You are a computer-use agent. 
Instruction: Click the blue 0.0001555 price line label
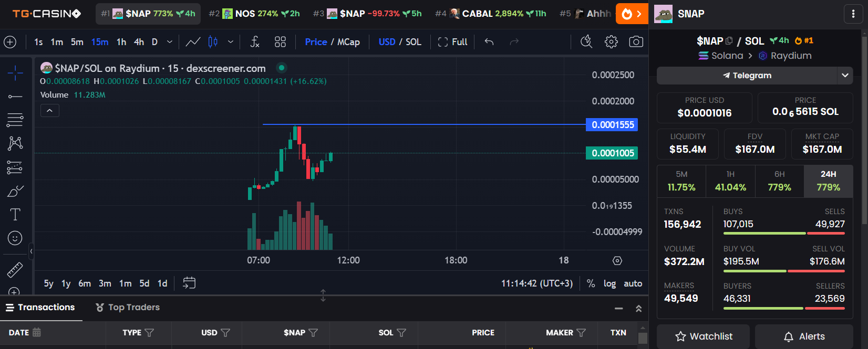(612, 125)
